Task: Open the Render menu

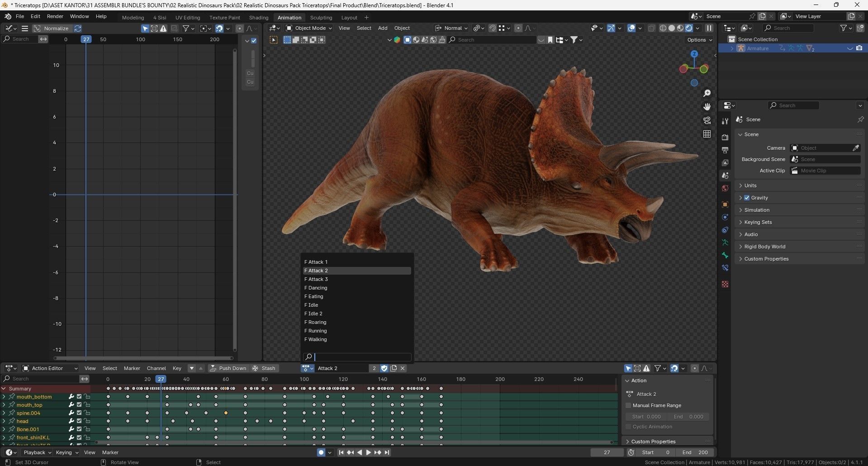Action: (x=55, y=16)
